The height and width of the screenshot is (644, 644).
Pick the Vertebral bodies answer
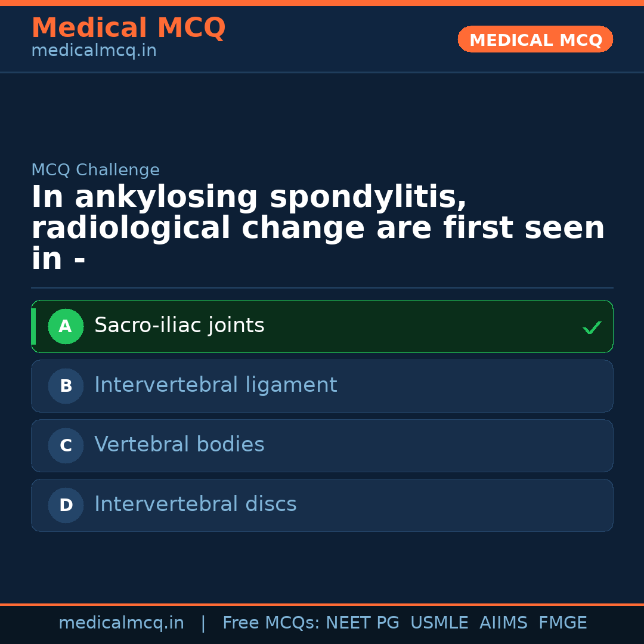179,445
